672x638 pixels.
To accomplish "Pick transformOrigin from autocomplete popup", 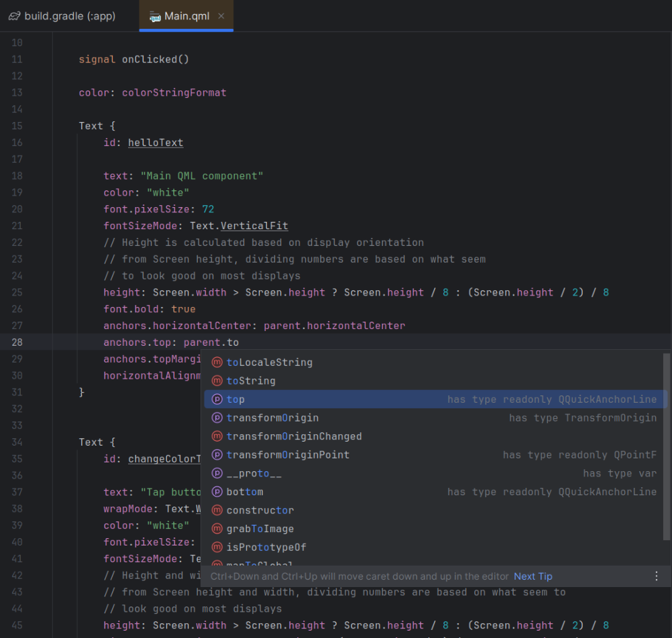I will (x=272, y=418).
